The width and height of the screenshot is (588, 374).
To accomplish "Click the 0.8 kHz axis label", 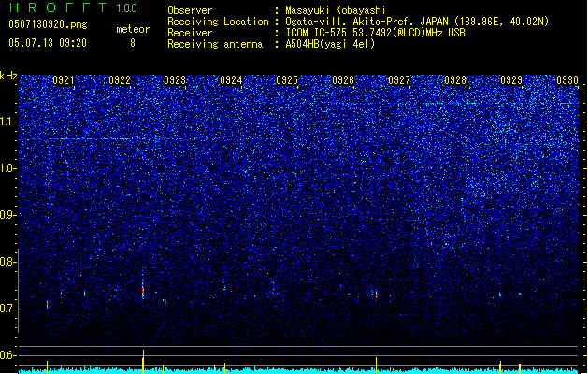I will (x=8, y=262).
